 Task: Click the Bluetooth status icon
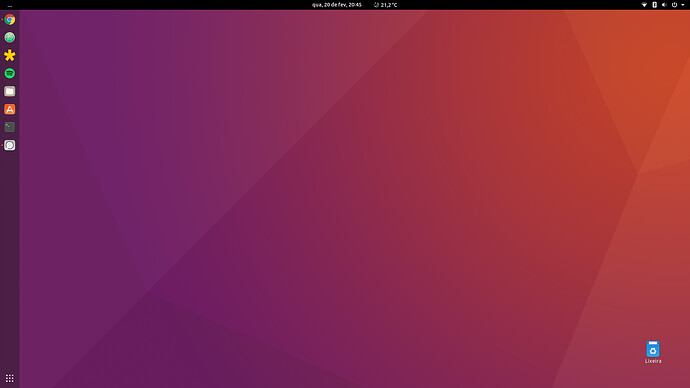[x=654, y=5]
